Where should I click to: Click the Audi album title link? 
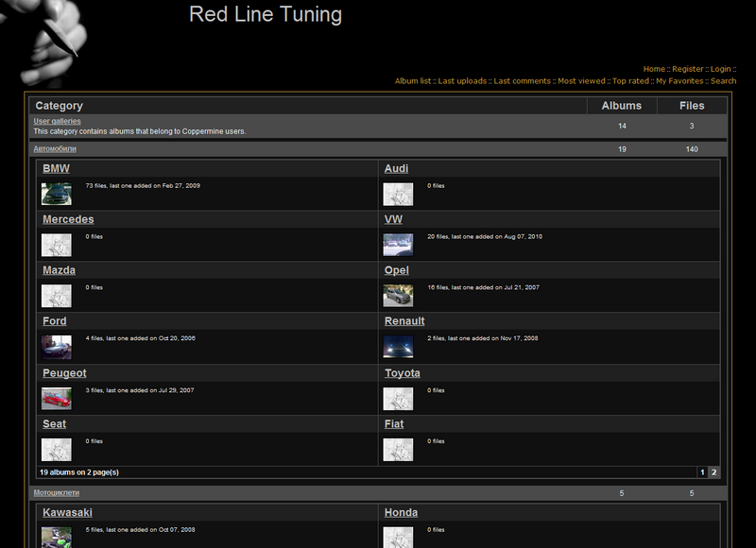396,169
